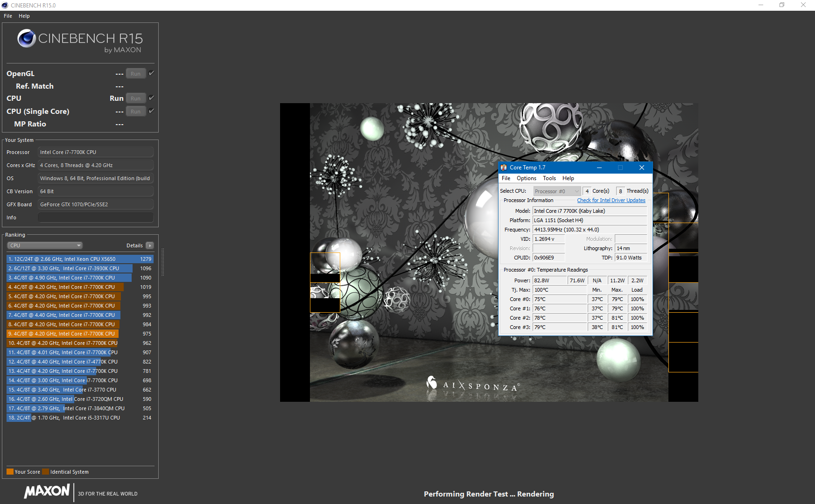Screen dimensions: 815x504
Task: Select ranking row 11 at 4.01 GHz
Action: pos(80,352)
